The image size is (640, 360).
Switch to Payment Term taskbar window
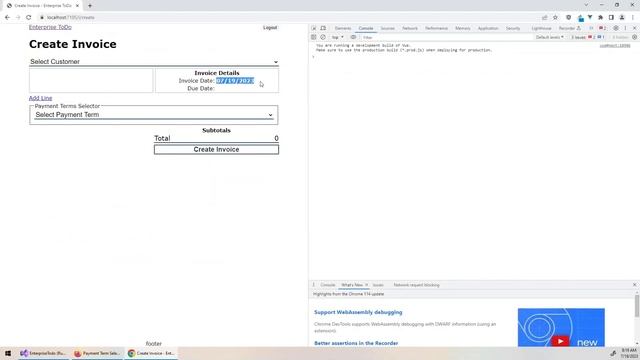coord(97,353)
